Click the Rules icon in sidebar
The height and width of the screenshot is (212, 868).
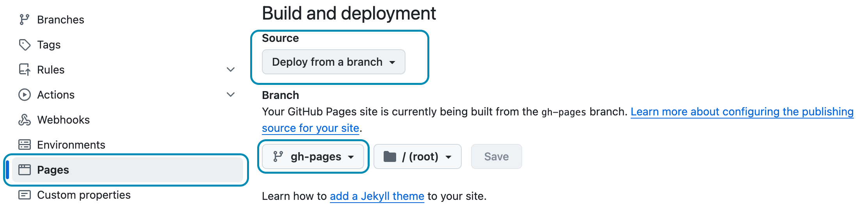tap(24, 70)
